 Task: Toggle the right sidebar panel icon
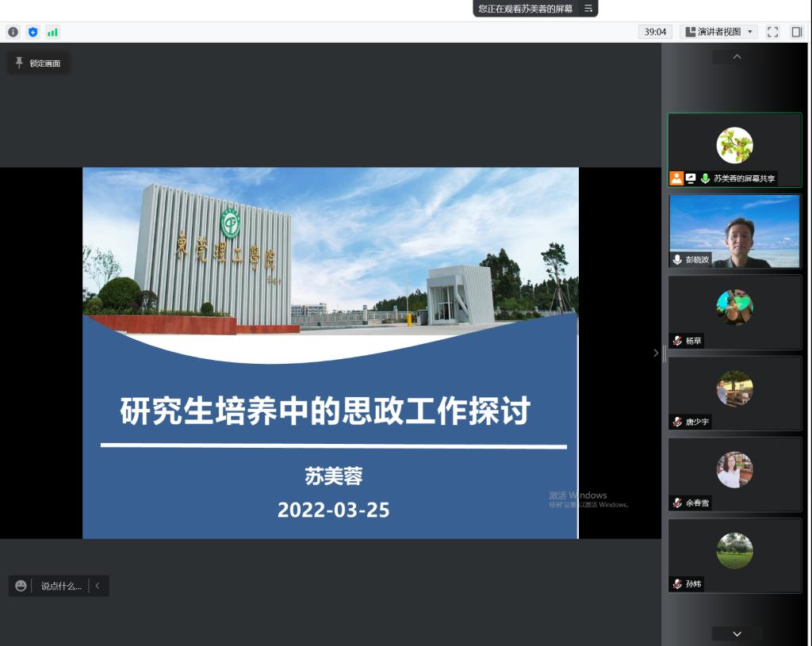(x=797, y=32)
